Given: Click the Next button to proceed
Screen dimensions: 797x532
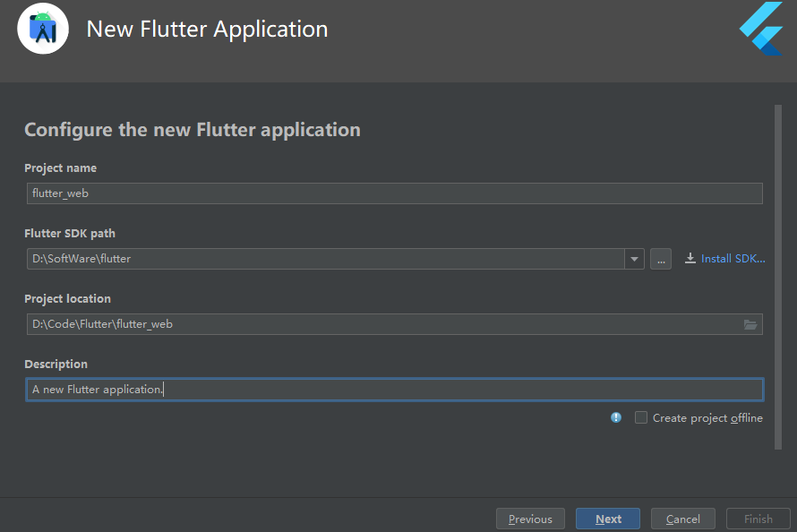Looking at the screenshot, I should 607,518.
